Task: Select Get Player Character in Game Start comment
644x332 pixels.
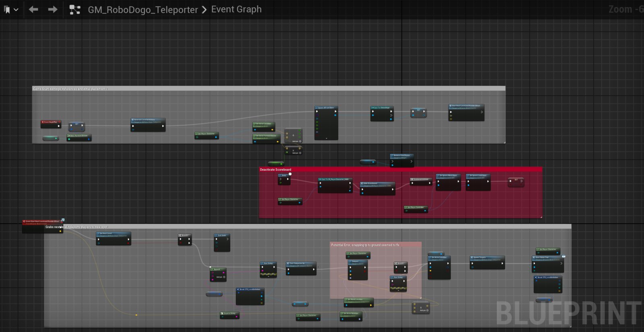Action: click(x=206, y=136)
